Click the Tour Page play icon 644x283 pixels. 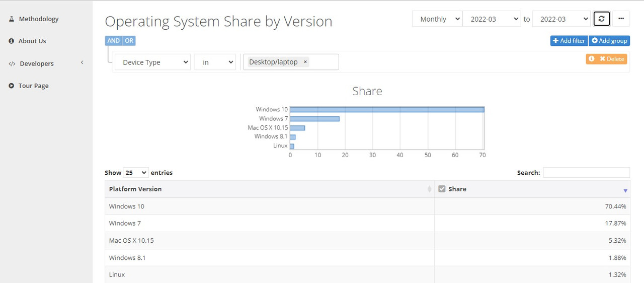pyautogui.click(x=11, y=86)
